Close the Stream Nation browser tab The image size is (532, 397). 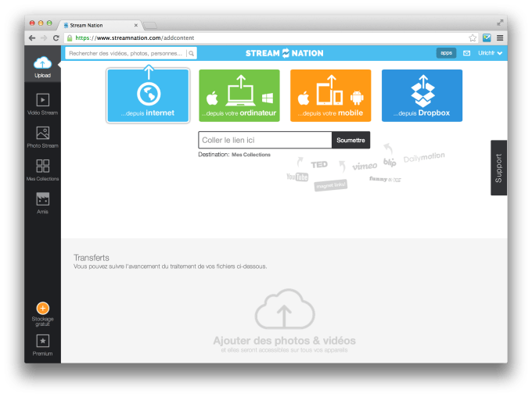tap(135, 26)
